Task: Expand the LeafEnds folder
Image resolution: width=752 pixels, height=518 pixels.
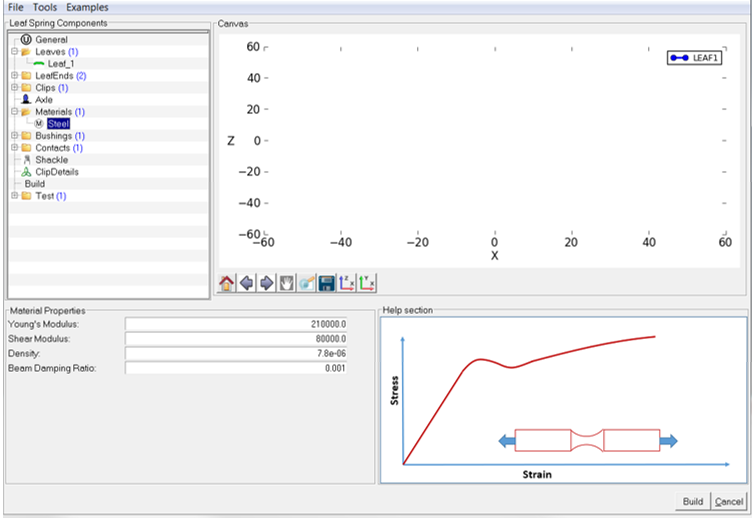Action: pos(14,75)
